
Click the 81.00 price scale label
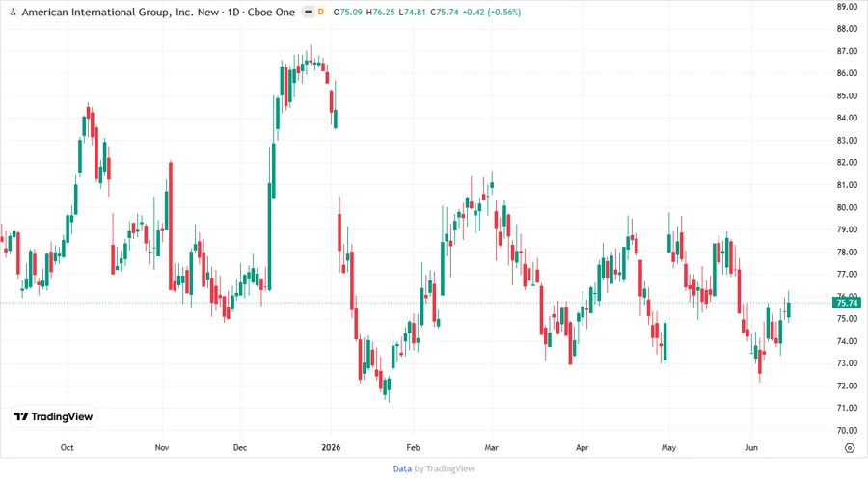(847, 185)
